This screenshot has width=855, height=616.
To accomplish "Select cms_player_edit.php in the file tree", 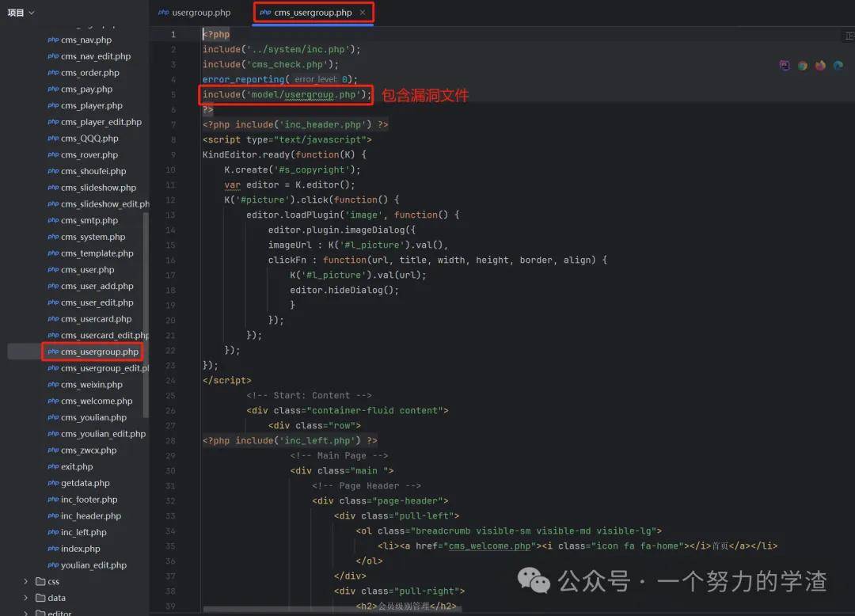I will click(x=94, y=122).
